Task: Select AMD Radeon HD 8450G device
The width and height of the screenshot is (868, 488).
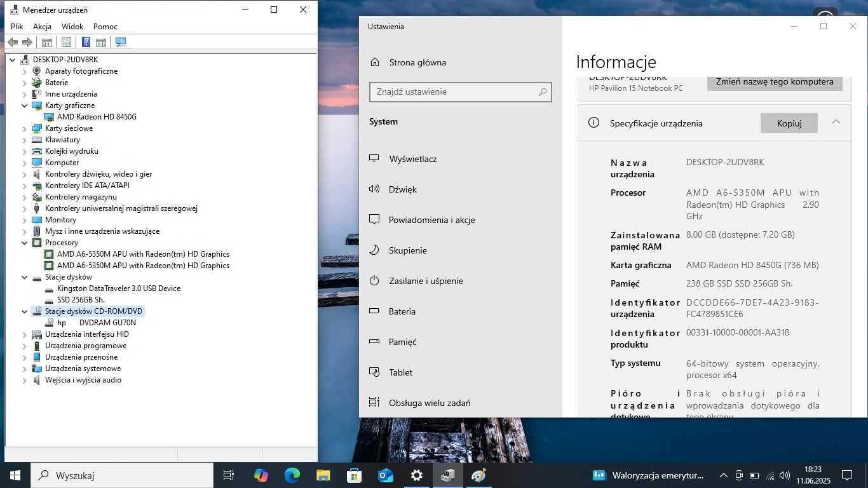Action: pyautogui.click(x=97, y=117)
